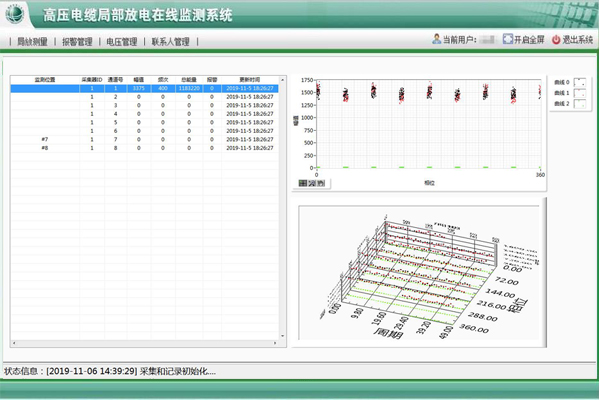Open the 报警管理 menu

77,42
